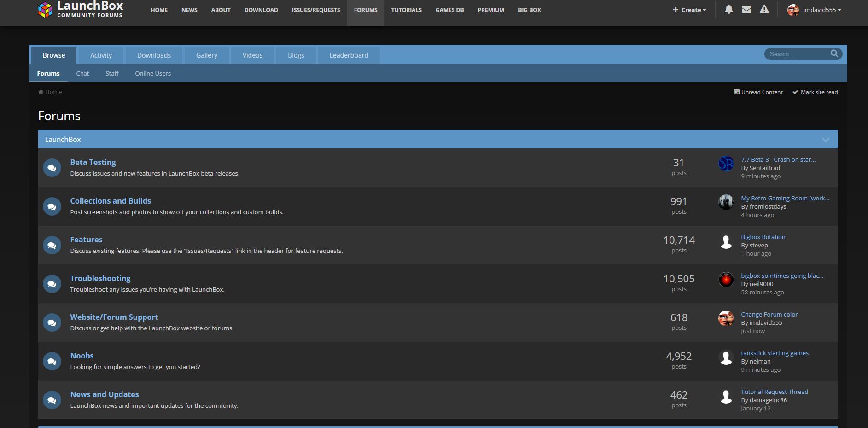
Task: Open the '7.7 Beta 3 - Crash on star...' topic
Action: [778, 159]
